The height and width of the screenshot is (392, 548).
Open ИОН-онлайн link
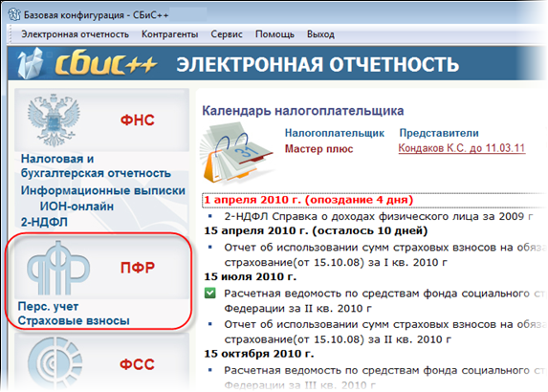[x=77, y=207]
